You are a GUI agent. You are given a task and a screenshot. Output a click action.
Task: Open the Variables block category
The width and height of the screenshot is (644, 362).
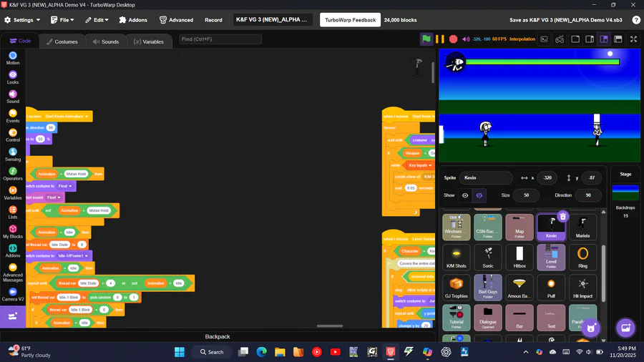13,193
